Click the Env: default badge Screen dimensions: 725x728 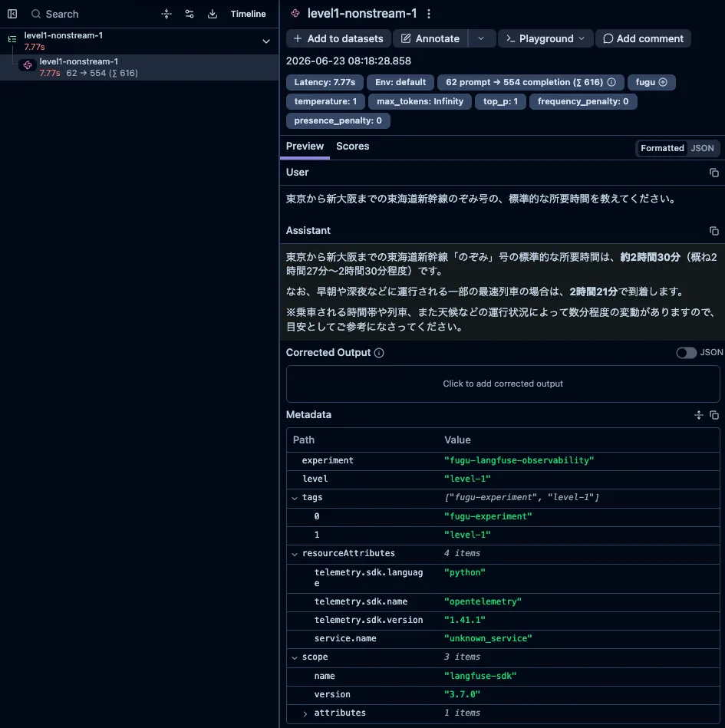click(x=400, y=82)
